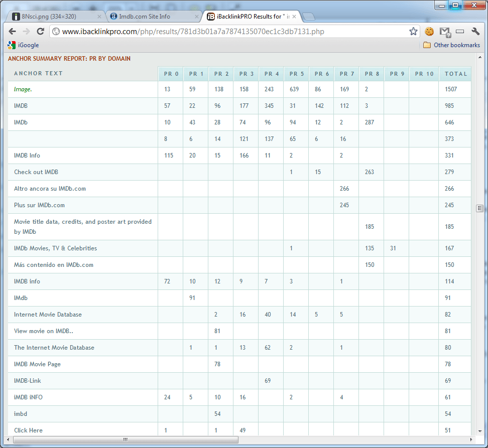488x448 pixels.
Task: Click the horizontal scrollbar thumb
Action: coord(126,439)
